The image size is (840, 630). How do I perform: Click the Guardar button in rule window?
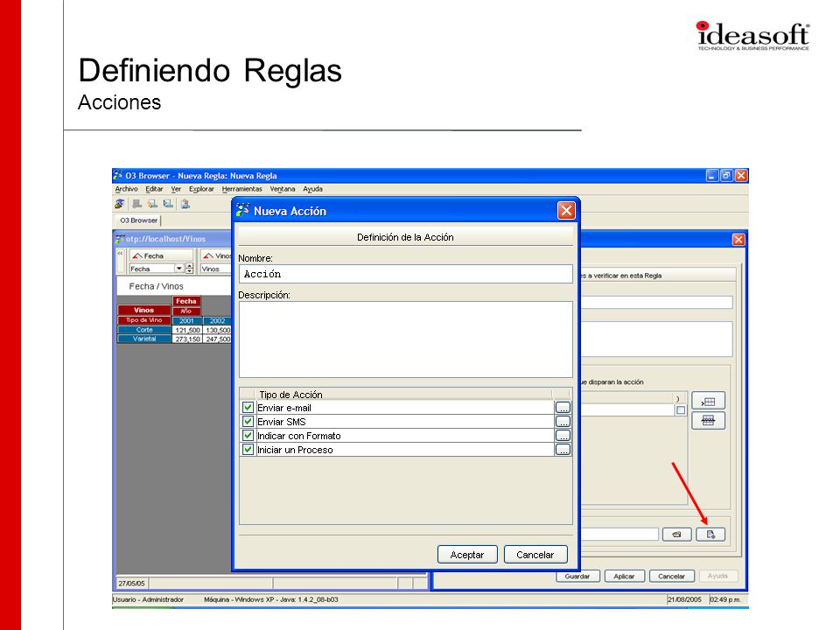577,577
